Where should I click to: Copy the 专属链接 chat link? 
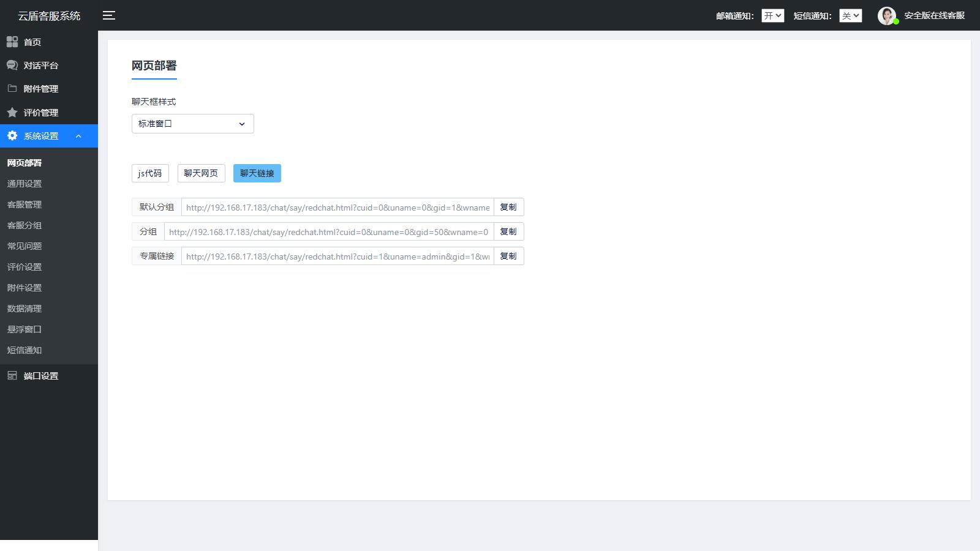point(508,256)
